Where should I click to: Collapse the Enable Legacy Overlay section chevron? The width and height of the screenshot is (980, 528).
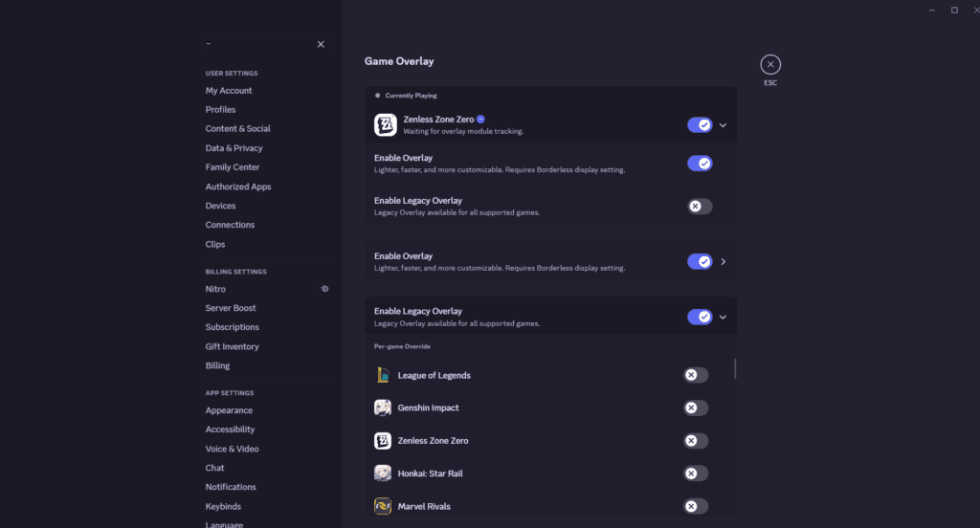pyautogui.click(x=724, y=318)
